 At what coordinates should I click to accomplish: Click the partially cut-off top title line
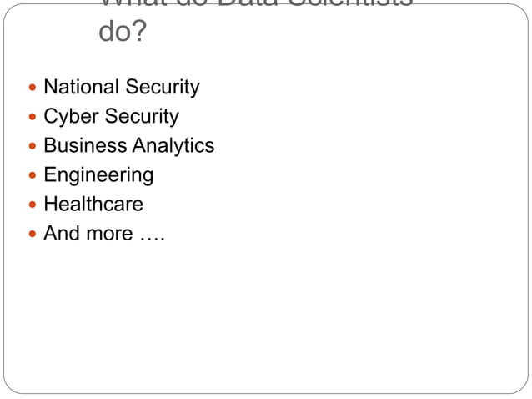coord(257,3)
